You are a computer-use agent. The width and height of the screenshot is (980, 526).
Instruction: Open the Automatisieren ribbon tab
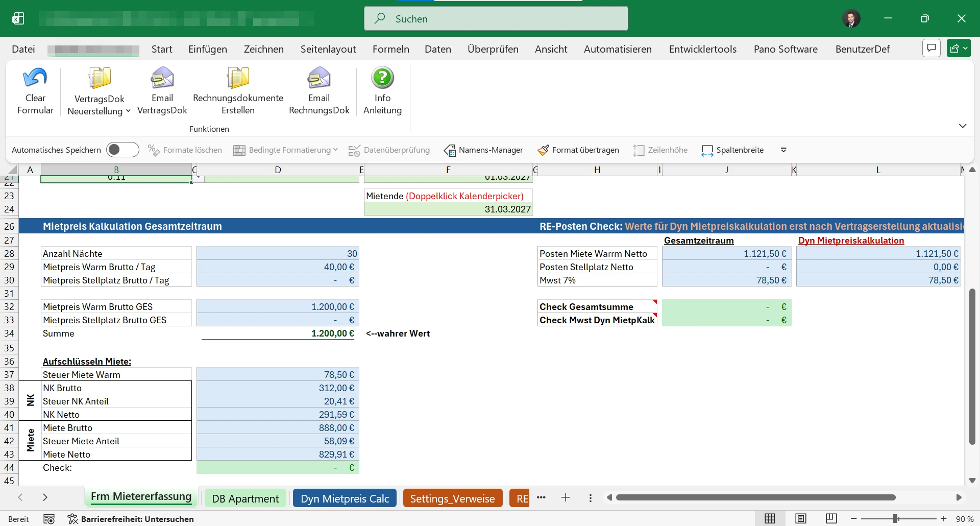[x=618, y=49]
